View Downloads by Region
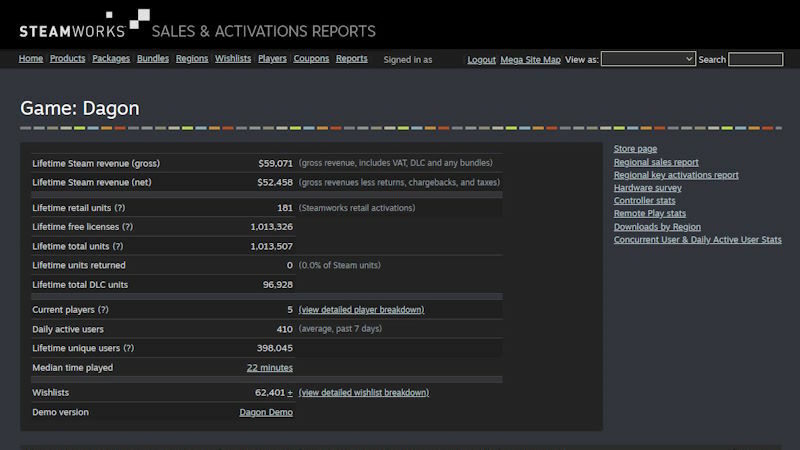The height and width of the screenshot is (450, 800). click(657, 227)
